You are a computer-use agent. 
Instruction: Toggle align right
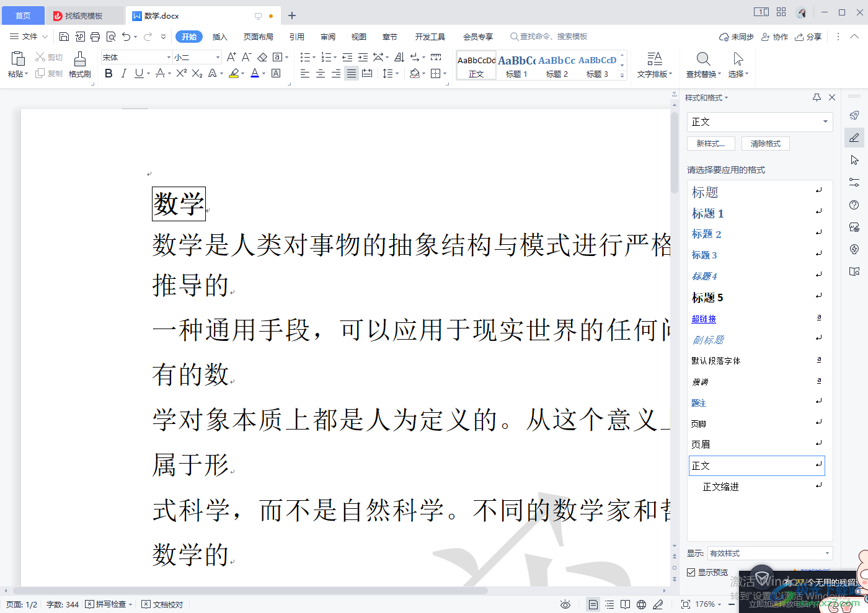point(336,73)
